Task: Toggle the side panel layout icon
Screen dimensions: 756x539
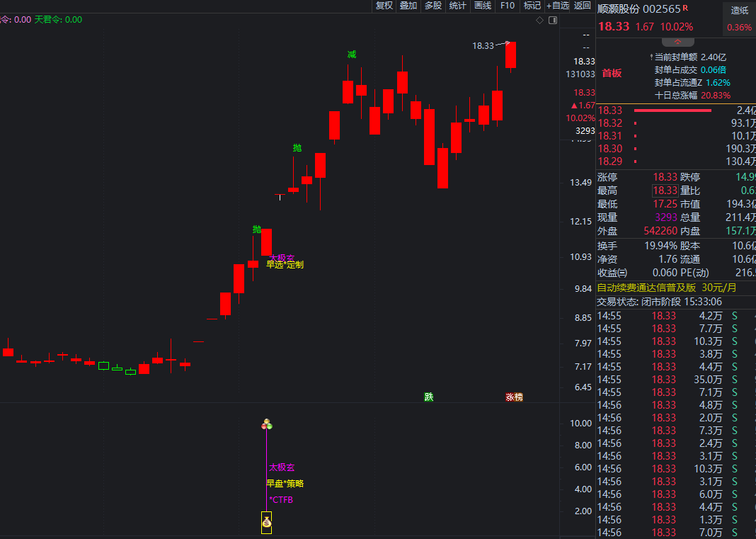Action: coord(554,20)
